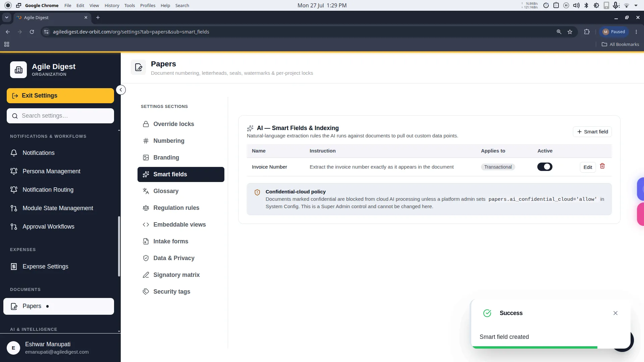The image size is (644, 362).
Task: View site information icon
Action: coord(46,32)
